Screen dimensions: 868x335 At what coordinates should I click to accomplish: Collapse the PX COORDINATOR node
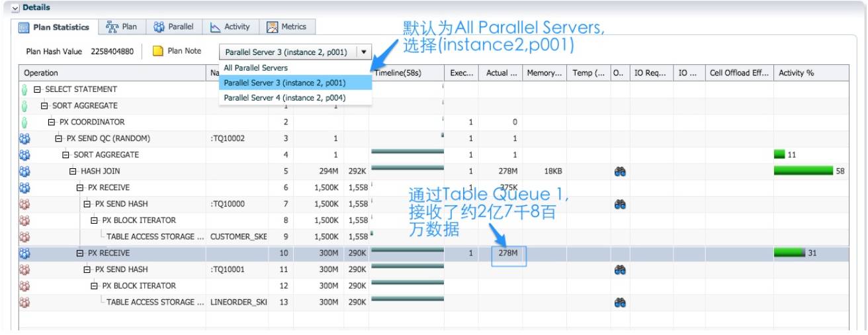coord(52,122)
